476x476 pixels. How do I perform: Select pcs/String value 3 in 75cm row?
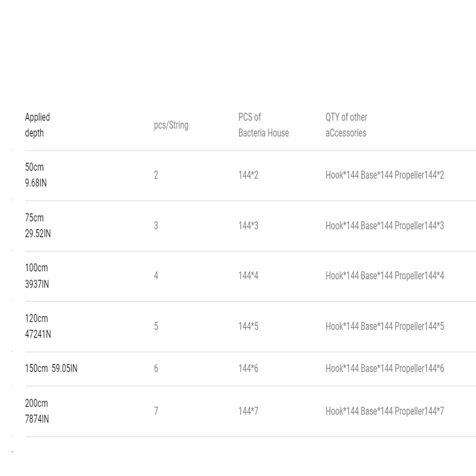coord(156,226)
